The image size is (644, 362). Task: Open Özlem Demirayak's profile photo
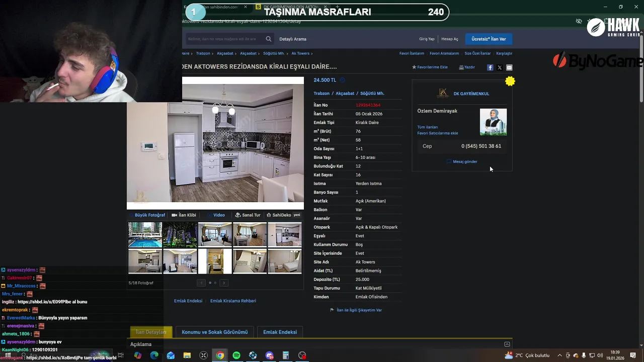coord(493,122)
